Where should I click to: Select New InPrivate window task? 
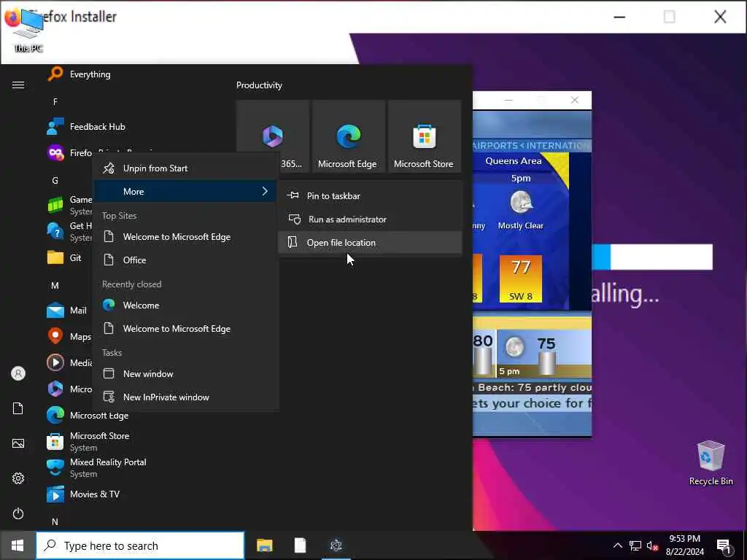point(185,397)
